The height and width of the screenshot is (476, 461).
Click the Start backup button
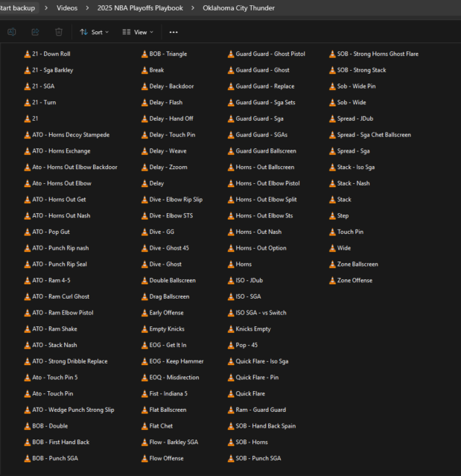pos(18,8)
